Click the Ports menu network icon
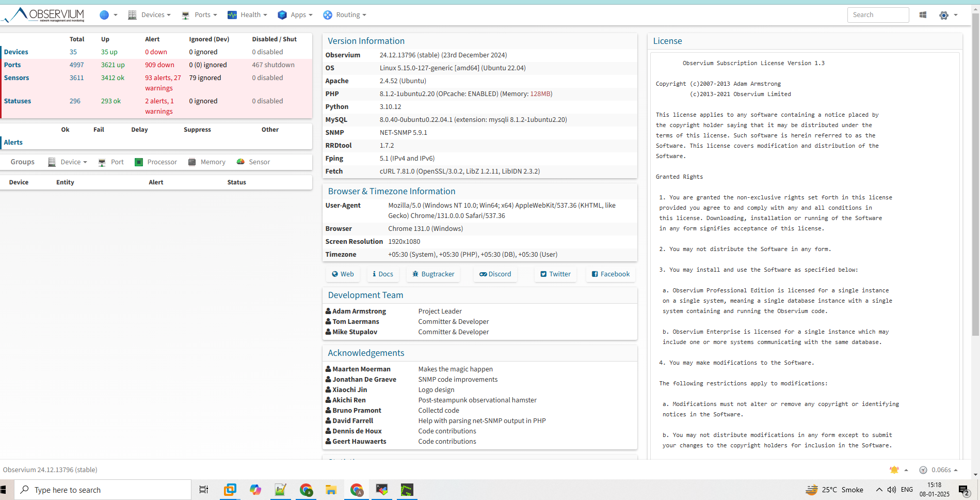This screenshot has height=500, width=980. [x=186, y=15]
